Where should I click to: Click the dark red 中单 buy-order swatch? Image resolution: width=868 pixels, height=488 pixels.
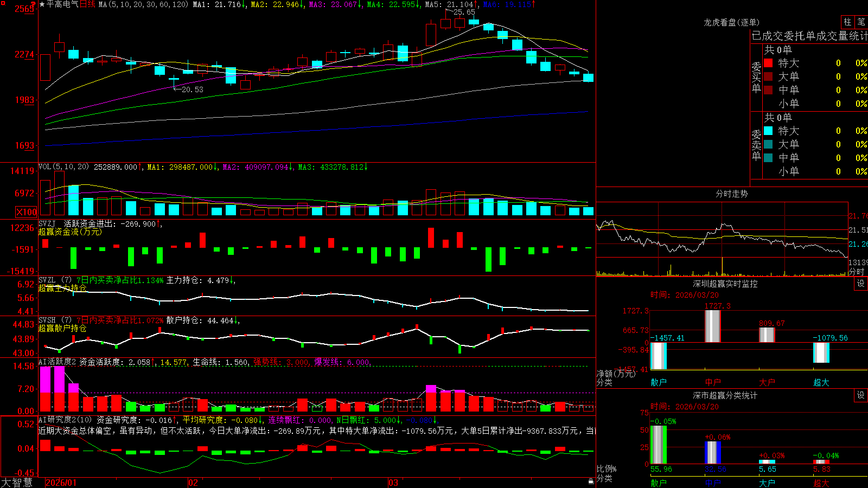(768, 90)
